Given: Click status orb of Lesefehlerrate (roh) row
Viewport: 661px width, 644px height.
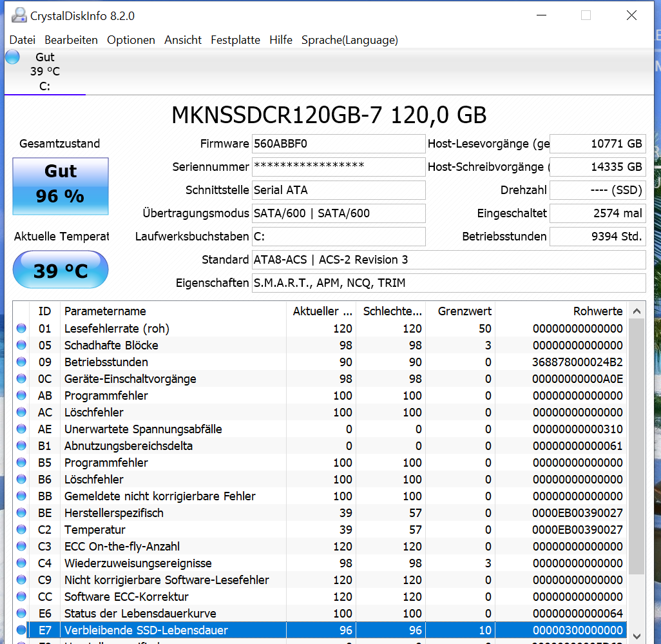Looking at the screenshot, I should [21, 329].
